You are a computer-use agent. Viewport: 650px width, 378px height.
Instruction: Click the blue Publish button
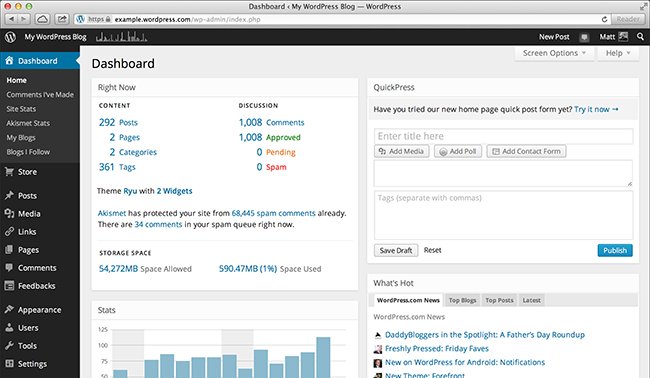615,250
